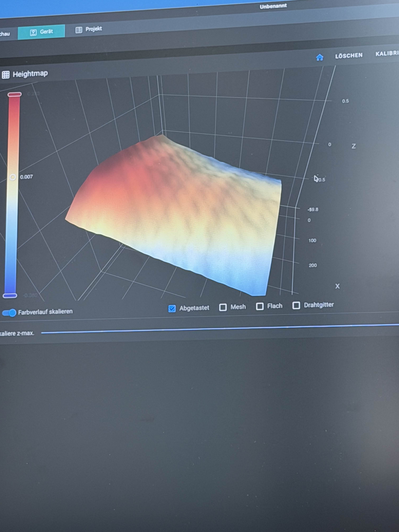399x532 pixels.
Task: Toggle the Farbverlauf skalieren switch
Action: [x=9, y=313]
